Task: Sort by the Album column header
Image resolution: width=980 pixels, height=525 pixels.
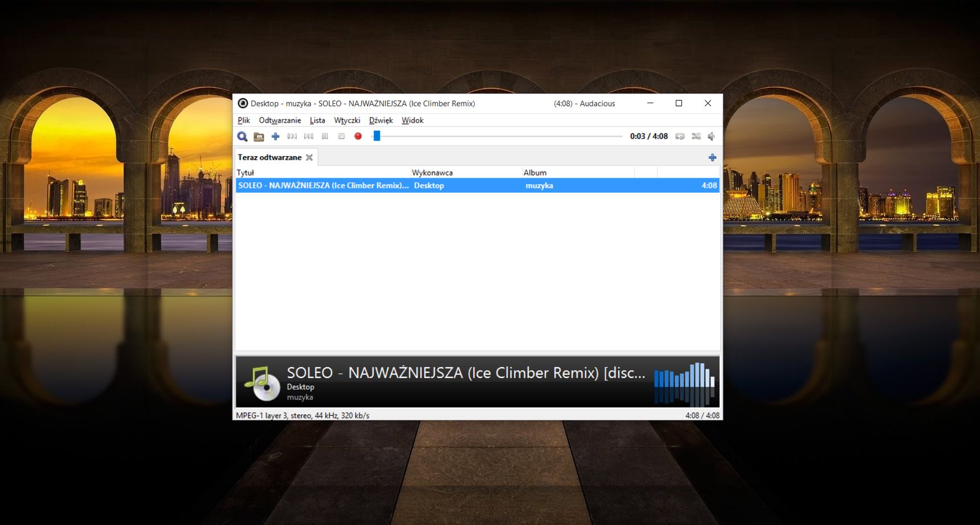Action: click(x=578, y=172)
